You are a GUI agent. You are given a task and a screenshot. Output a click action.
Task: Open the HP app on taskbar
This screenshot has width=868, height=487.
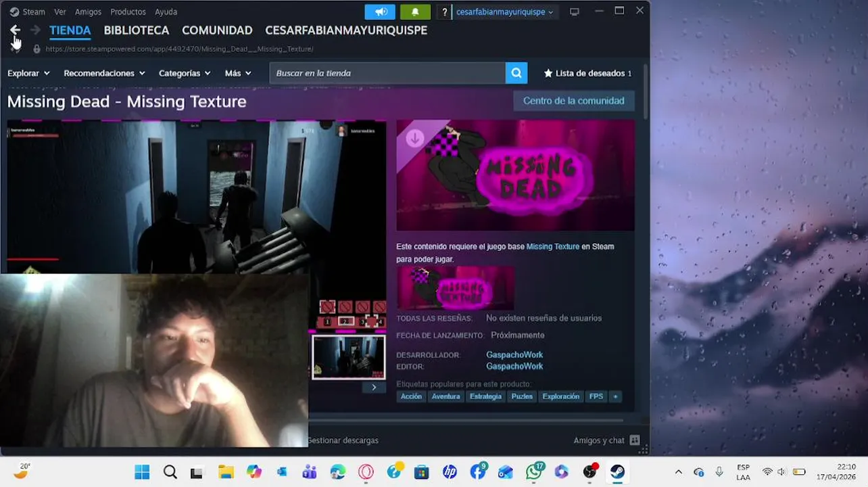450,472
